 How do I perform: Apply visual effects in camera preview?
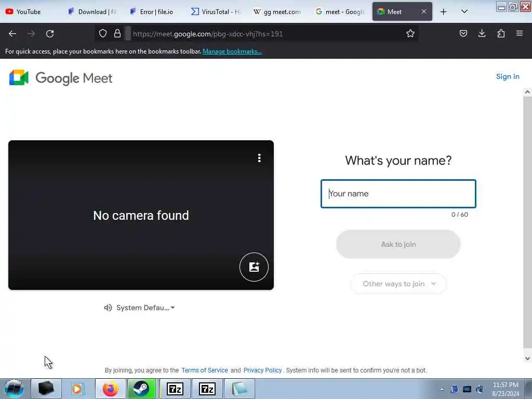click(254, 267)
